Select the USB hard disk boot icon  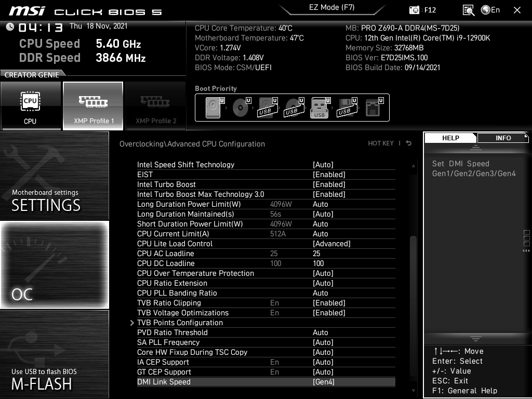tap(268, 108)
